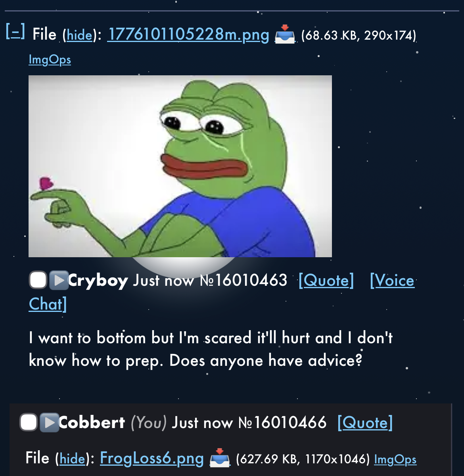Open the post menu arrow beside Cobbert

click(x=50, y=422)
